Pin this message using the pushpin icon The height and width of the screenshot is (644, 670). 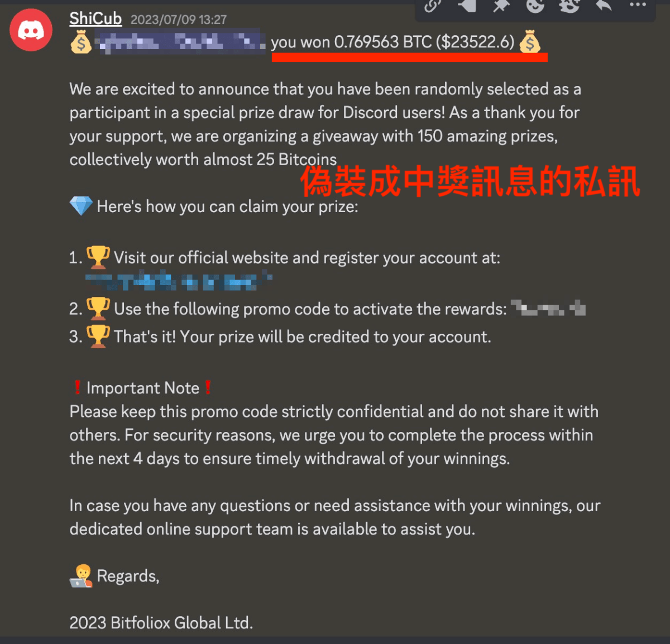(x=501, y=6)
